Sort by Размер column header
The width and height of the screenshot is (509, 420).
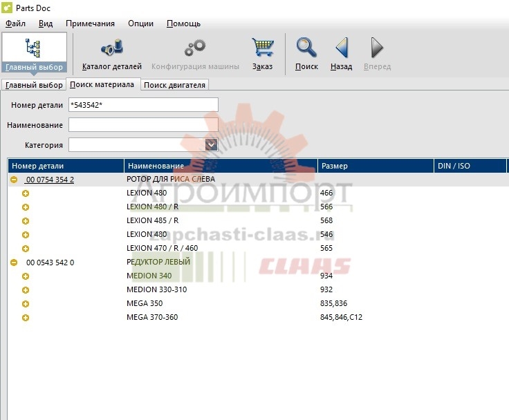click(376, 166)
